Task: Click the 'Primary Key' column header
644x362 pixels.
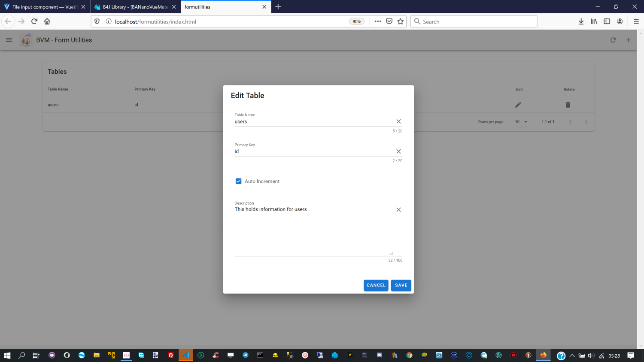Action: pos(145,89)
